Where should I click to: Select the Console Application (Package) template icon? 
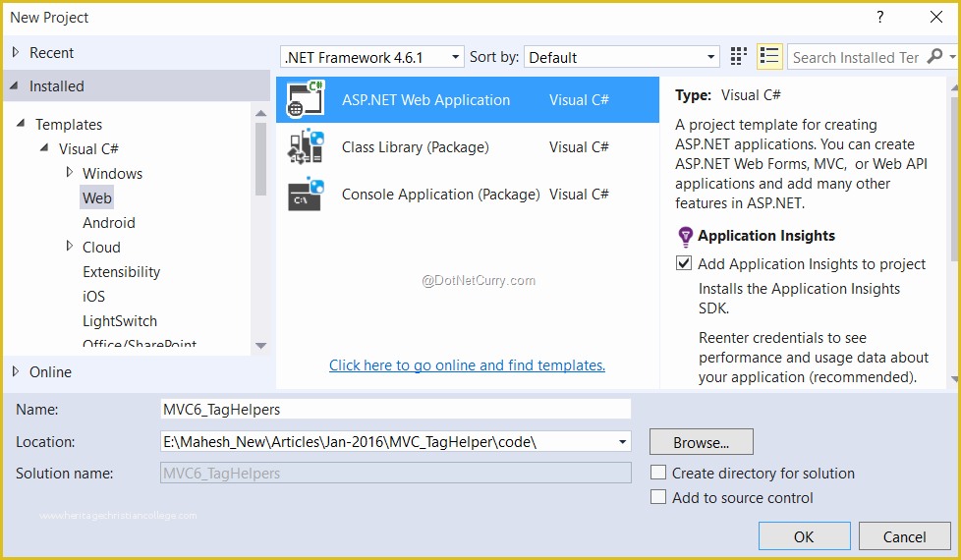click(x=306, y=195)
